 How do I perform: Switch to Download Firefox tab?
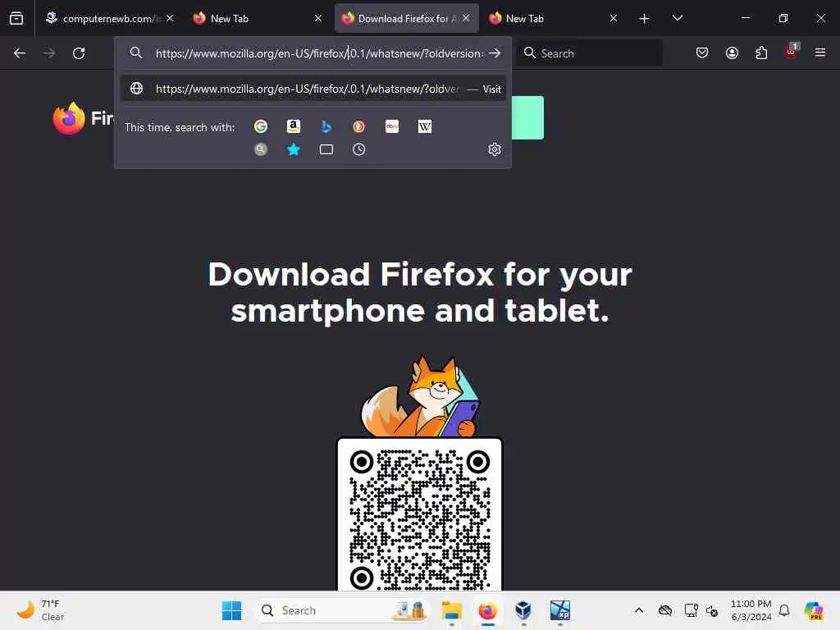407,19
